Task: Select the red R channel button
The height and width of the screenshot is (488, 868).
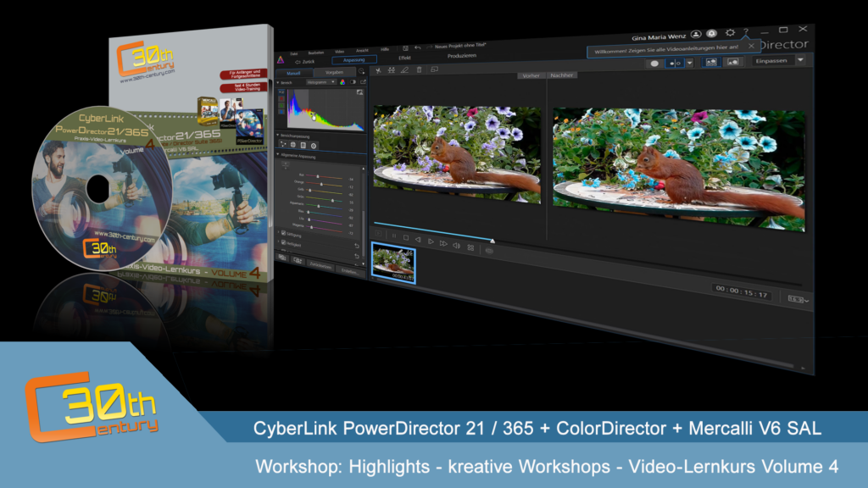Action: pyautogui.click(x=281, y=98)
